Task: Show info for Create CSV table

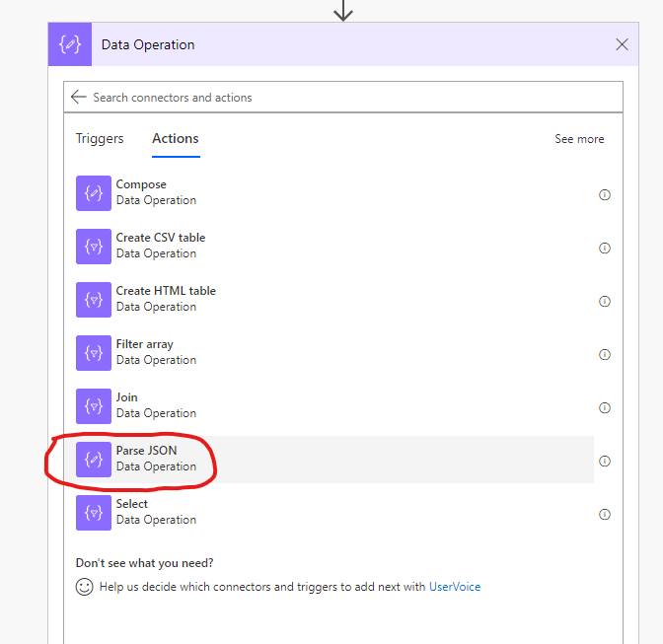Action: pos(605,249)
